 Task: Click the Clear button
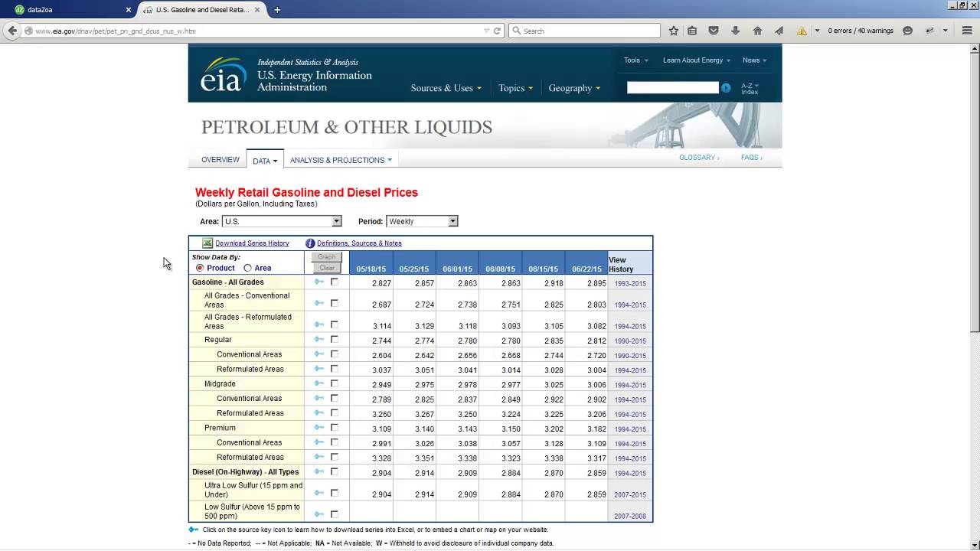pos(327,268)
